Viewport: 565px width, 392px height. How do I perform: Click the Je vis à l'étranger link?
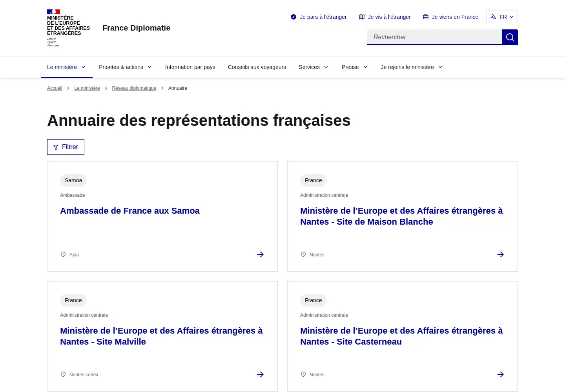(x=385, y=17)
